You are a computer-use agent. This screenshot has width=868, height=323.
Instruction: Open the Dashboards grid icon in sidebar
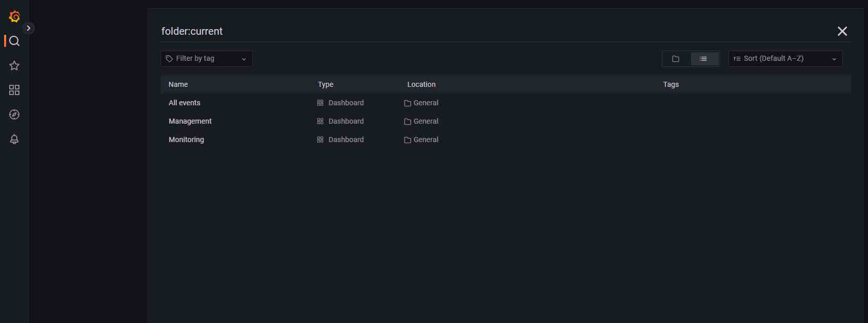tap(14, 90)
